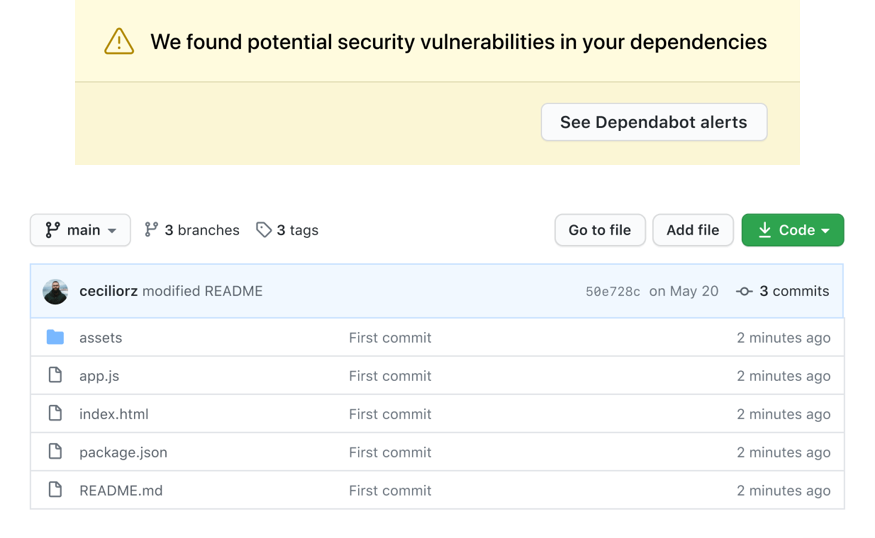Viewport: 875px width, 538px height.
Task: Open the README.md file
Action: (x=121, y=491)
